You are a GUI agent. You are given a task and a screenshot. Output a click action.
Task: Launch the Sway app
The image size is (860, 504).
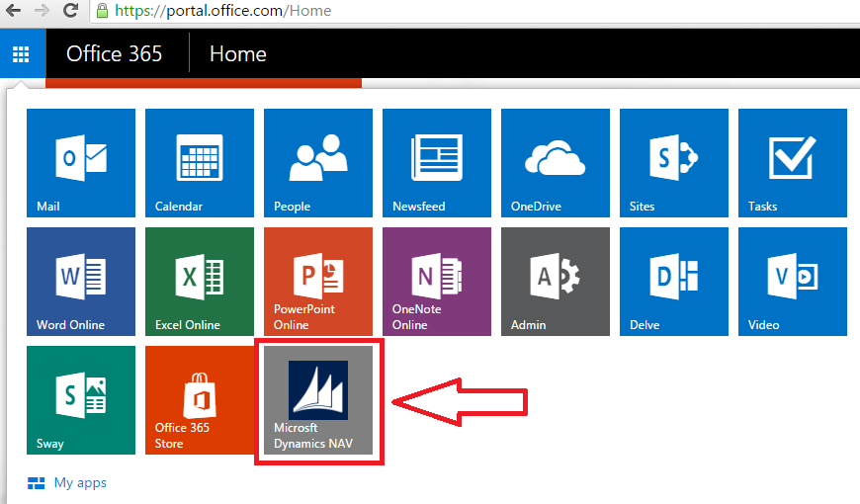coord(81,400)
